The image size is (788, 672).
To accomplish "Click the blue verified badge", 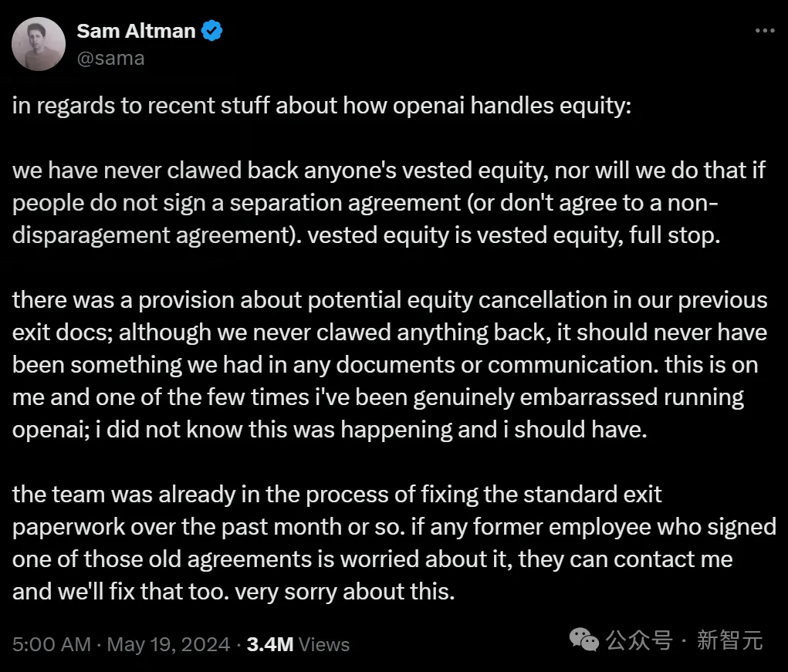I will pos(211,31).
